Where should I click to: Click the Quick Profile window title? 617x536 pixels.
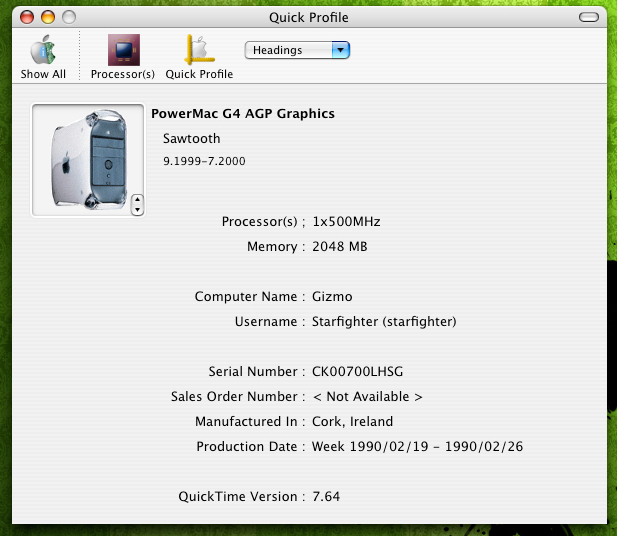point(308,17)
